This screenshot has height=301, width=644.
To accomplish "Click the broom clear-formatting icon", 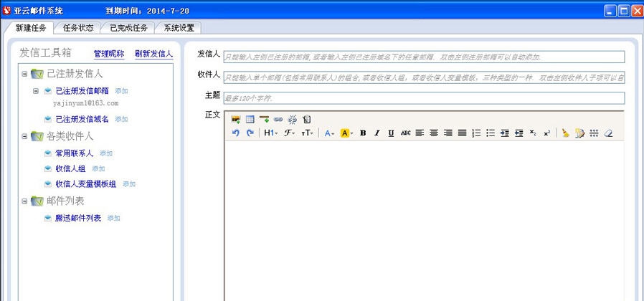I will pos(566,133).
